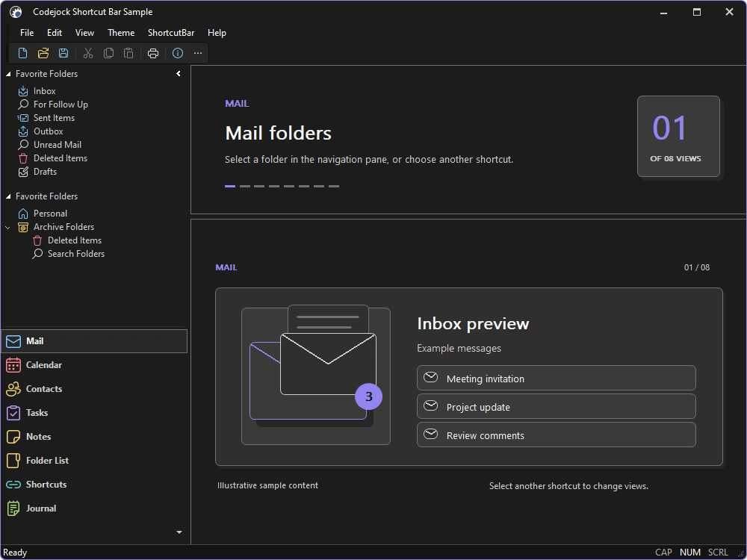Open the Theme menu
This screenshot has height=560, width=747.
click(x=121, y=33)
